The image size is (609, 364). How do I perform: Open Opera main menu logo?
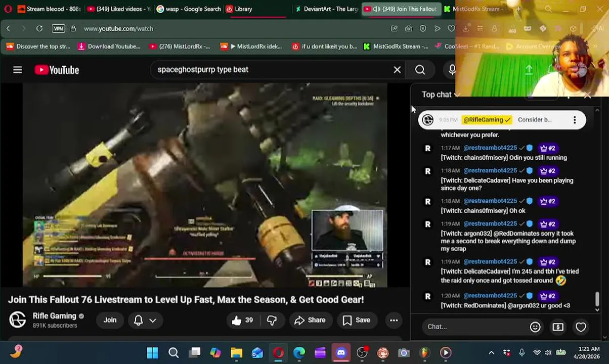pos(8,9)
